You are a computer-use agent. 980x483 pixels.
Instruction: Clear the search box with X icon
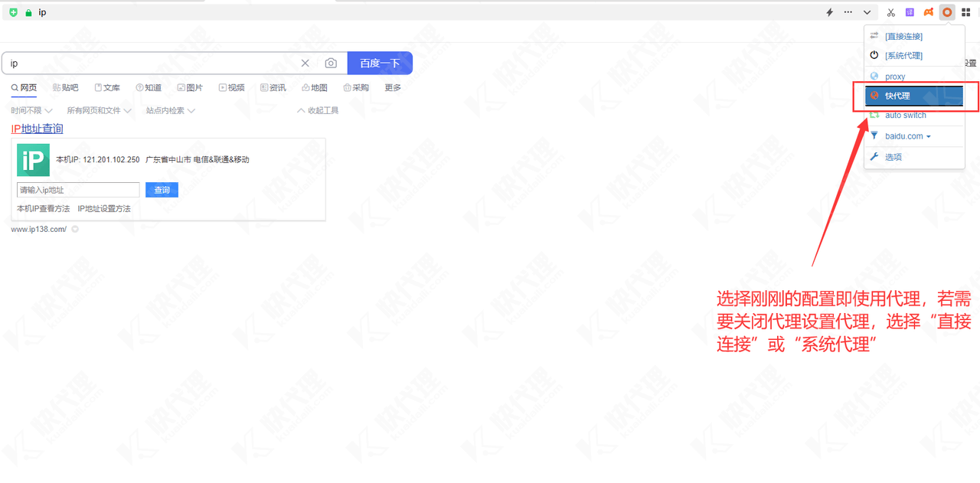[x=305, y=64]
